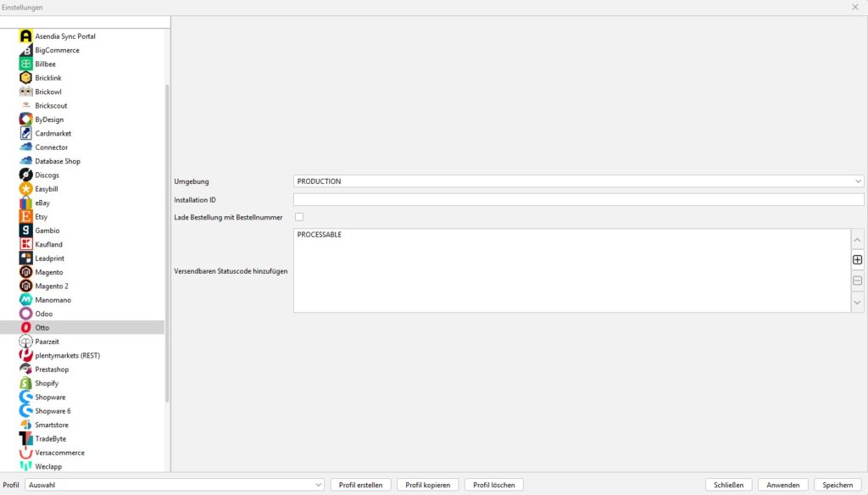868x495 pixels.
Task: Expand the Profil Auswahl dropdown
Action: click(x=175, y=485)
